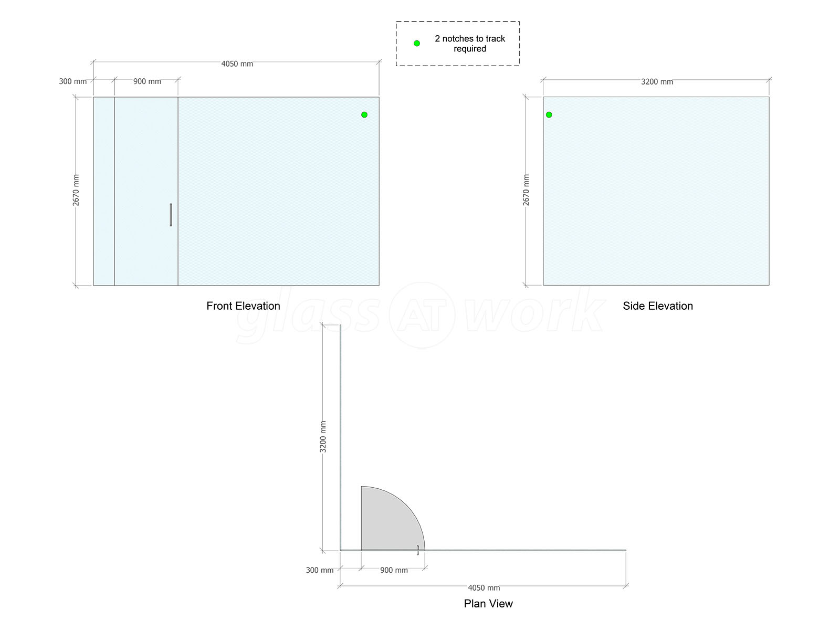Select the door handle on the Front Elevation
Screen dimensions: 840x630
tap(171, 215)
